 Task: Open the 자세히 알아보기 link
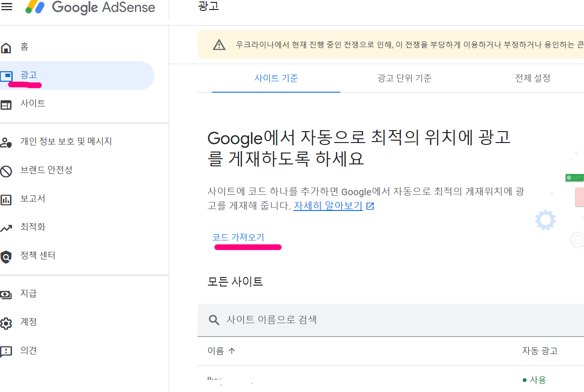point(328,206)
